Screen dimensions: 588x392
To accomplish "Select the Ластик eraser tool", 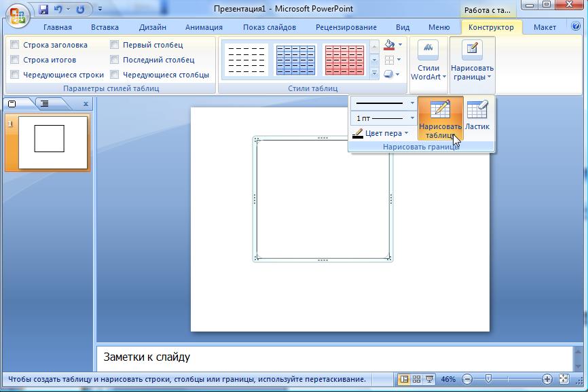I will [x=477, y=116].
